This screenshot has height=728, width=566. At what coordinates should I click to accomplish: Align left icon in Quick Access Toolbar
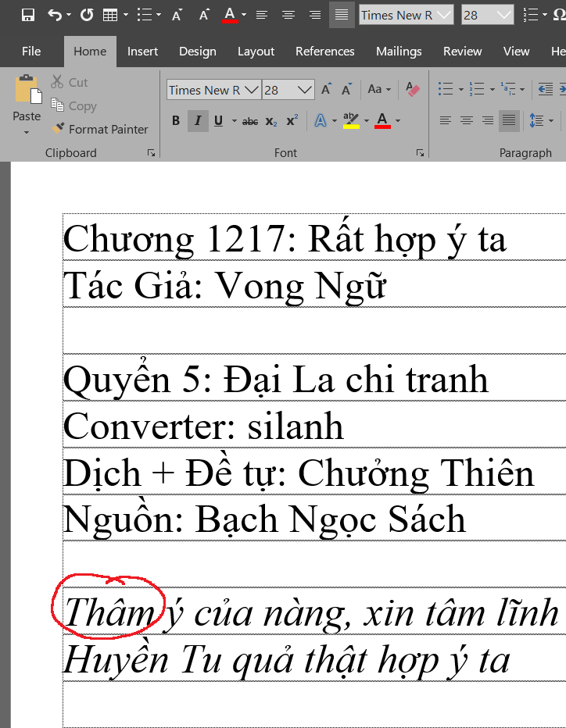262,15
